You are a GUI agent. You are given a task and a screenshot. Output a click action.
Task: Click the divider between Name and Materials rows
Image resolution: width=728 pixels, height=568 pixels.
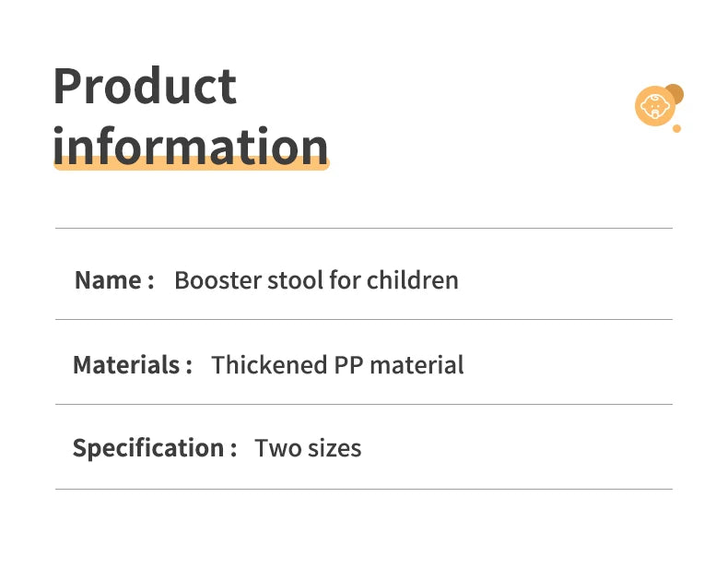(364, 320)
